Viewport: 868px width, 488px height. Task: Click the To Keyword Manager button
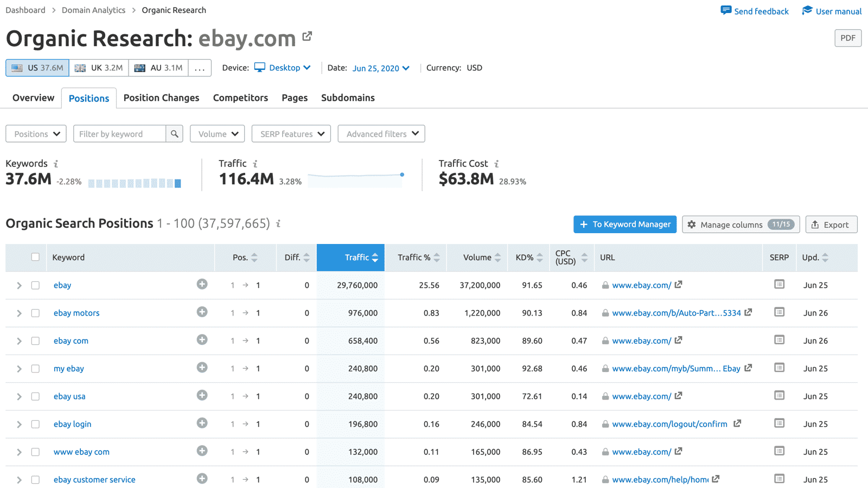click(x=624, y=224)
